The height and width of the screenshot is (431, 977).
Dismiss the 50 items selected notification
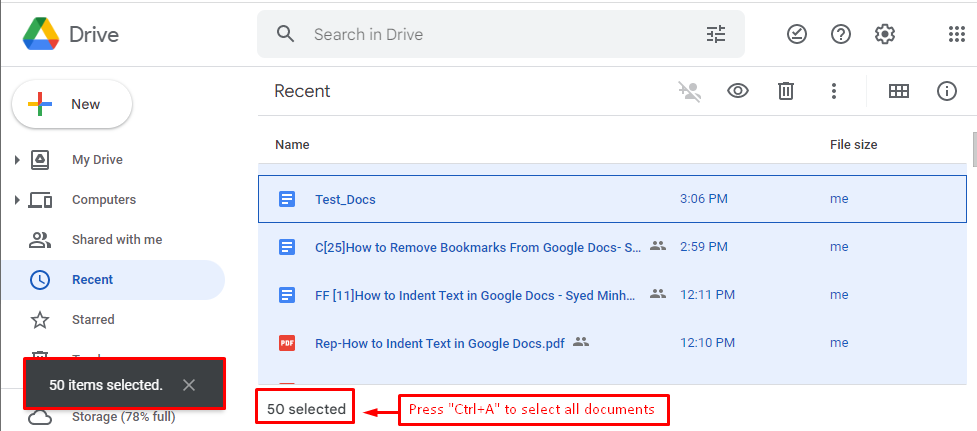[x=189, y=385]
